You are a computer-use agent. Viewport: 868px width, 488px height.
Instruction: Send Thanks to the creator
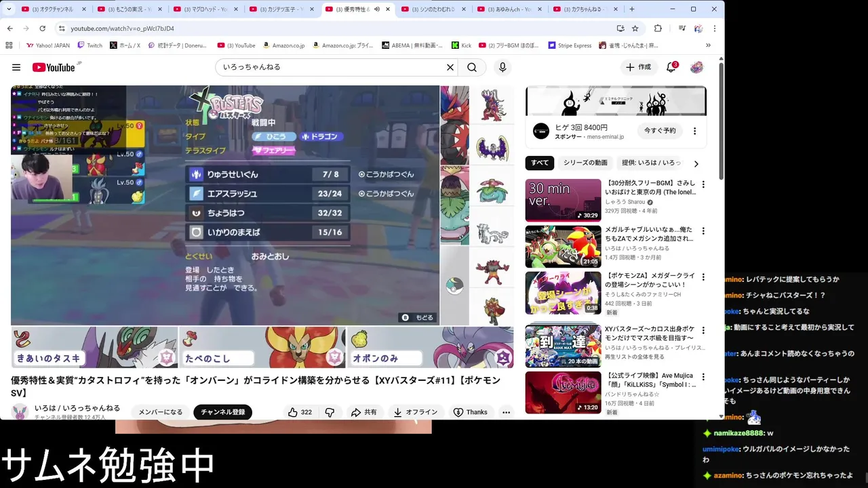pyautogui.click(x=471, y=412)
